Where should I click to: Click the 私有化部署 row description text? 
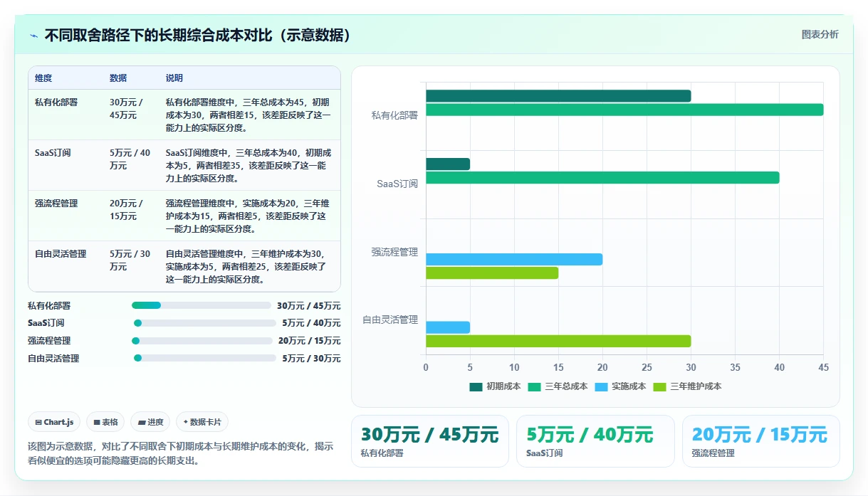249,115
